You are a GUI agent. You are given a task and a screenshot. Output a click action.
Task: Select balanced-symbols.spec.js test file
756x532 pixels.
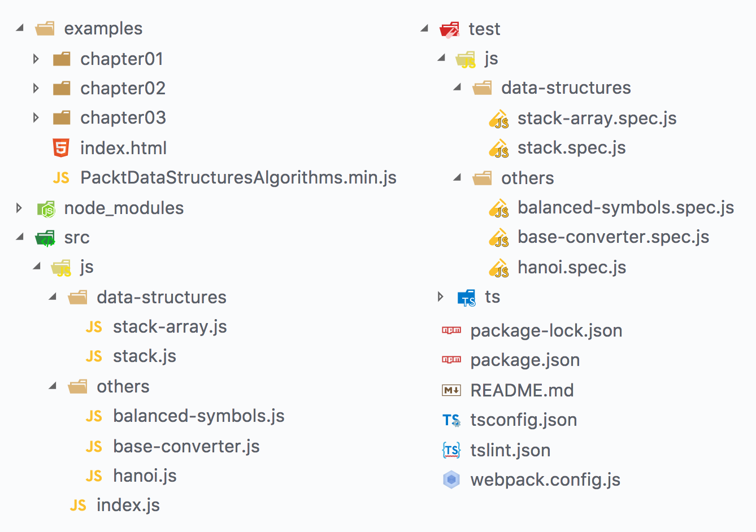coord(625,208)
